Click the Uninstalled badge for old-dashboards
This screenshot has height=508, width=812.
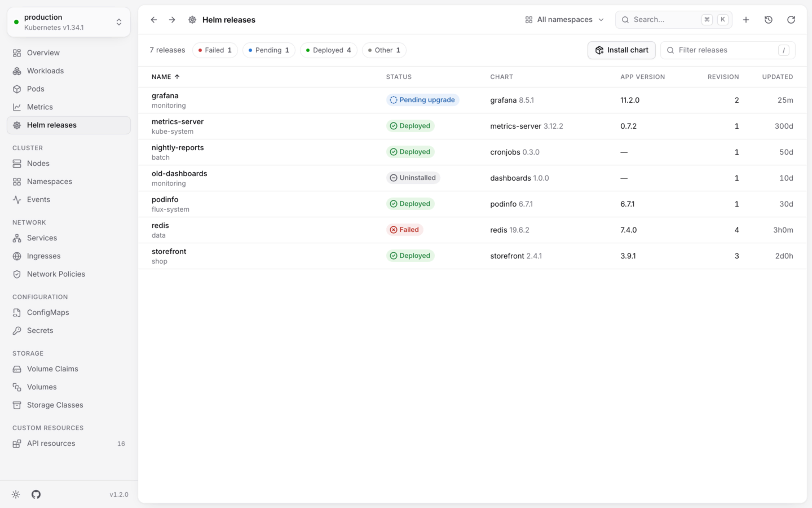[413, 178]
